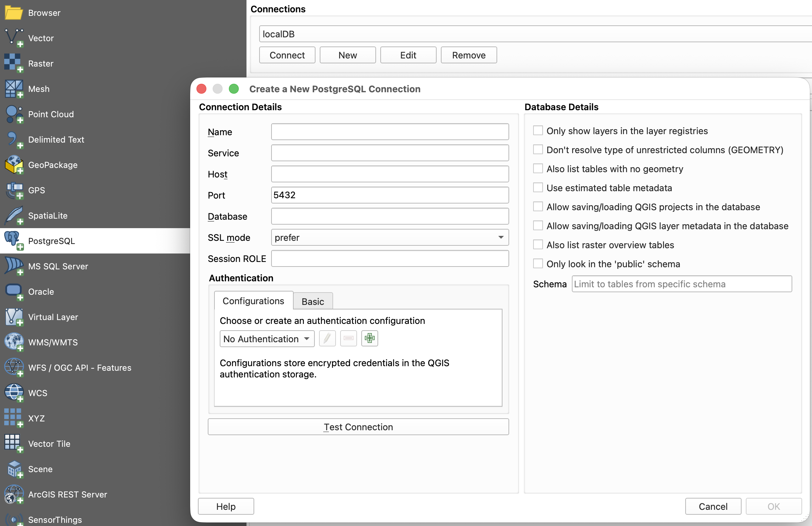The image size is (812, 526).
Task: Click the Remove connection button
Action: click(x=469, y=55)
